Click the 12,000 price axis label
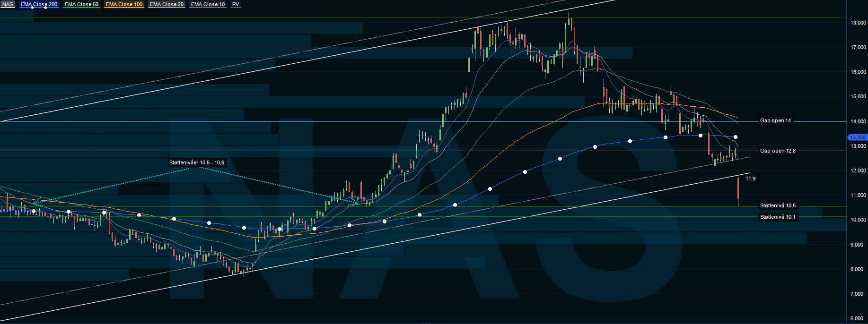868x324 pixels. pos(858,171)
